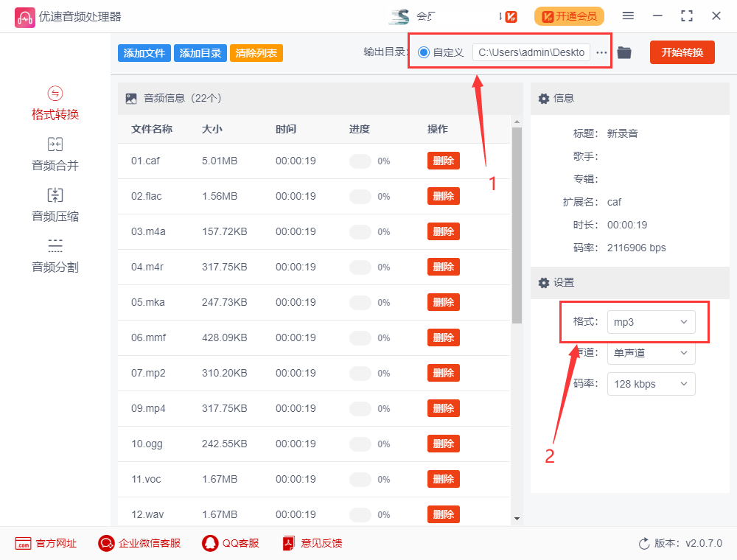This screenshot has width=737, height=560.
Task: Open the official website (官方网址) link
Action: coord(46,544)
